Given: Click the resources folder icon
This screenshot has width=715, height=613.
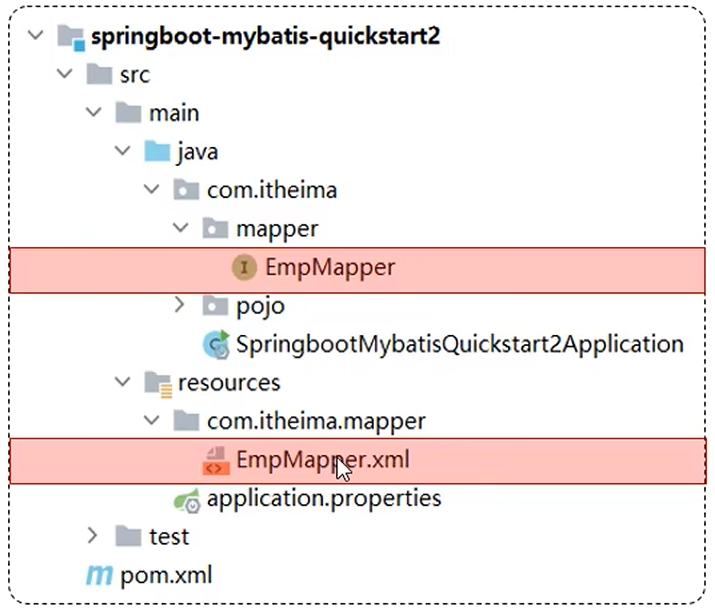Looking at the screenshot, I should click(157, 383).
